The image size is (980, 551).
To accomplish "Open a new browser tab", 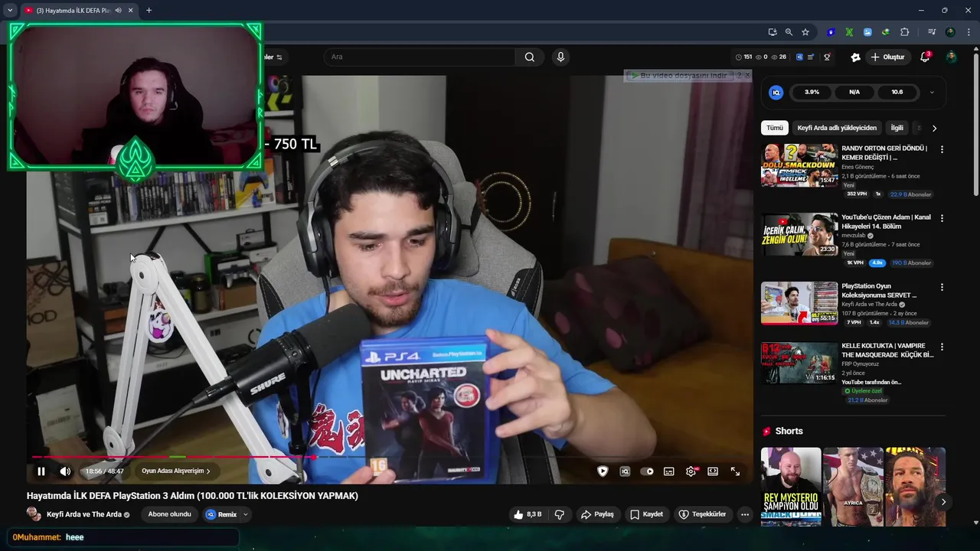I will click(149, 11).
